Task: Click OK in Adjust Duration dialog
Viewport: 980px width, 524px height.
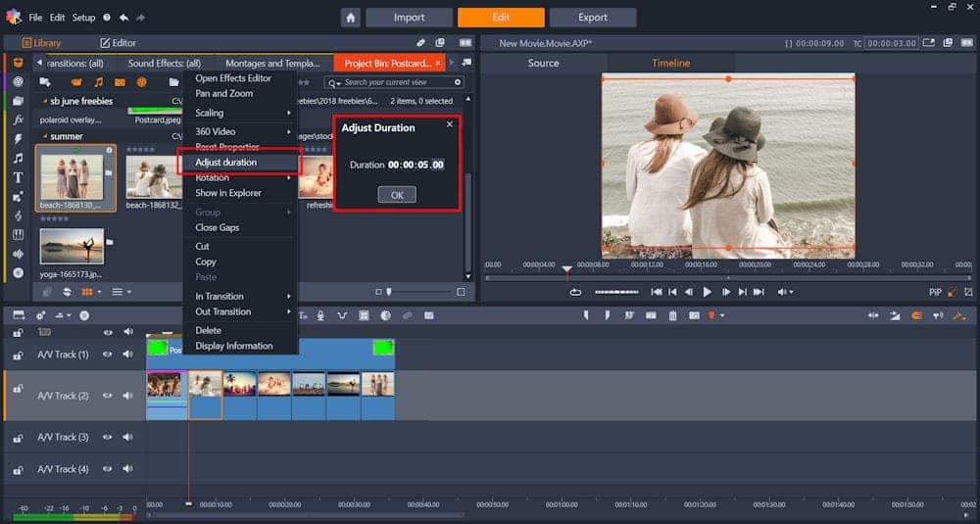Action: pyautogui.click(x=397, y=195)
